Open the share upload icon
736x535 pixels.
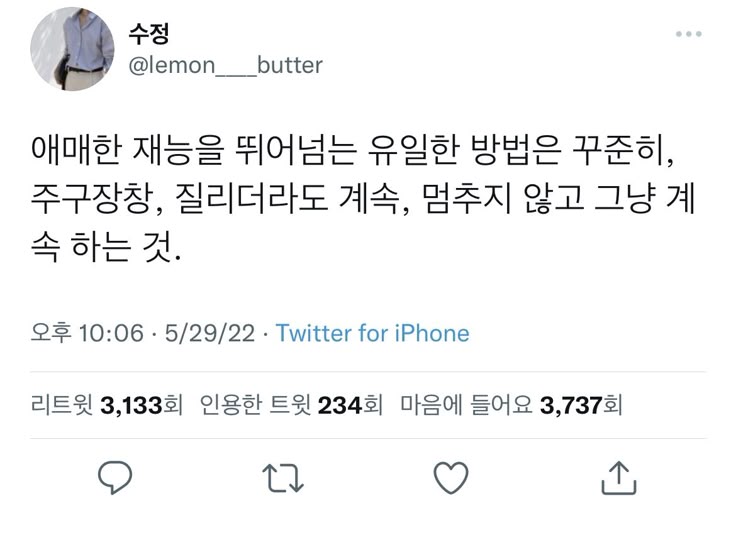pos(619,478)
